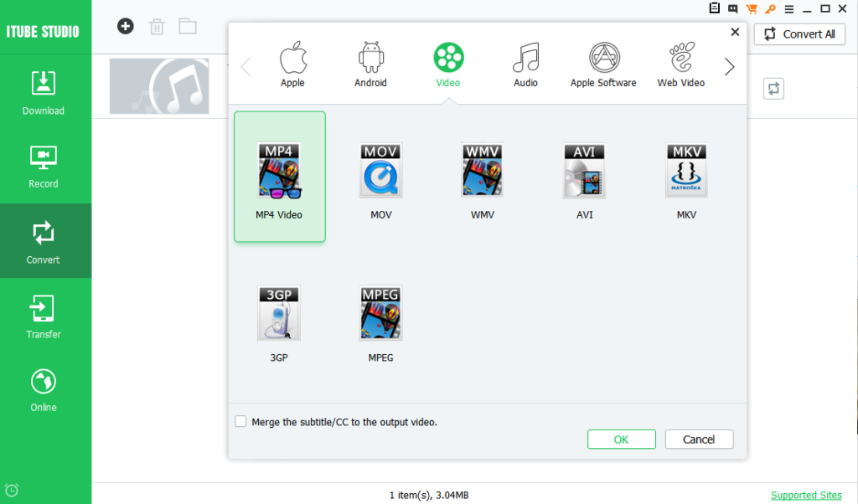This screenshot has width=858, height=504.
Task: Choose MP4 Video format
Action: (280, 177)
